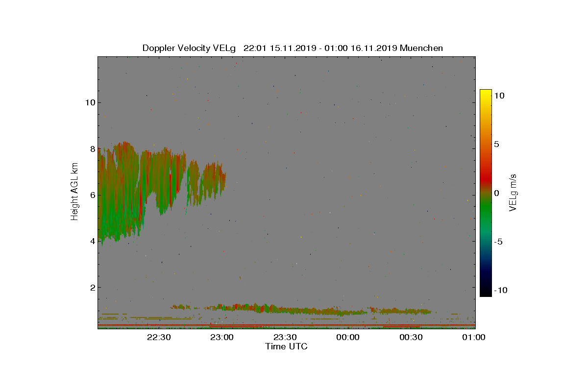The height and width of the screenshot is (392, 588).
Task: Click the colorbar tick label '-10'
Action: click(501, 290)
